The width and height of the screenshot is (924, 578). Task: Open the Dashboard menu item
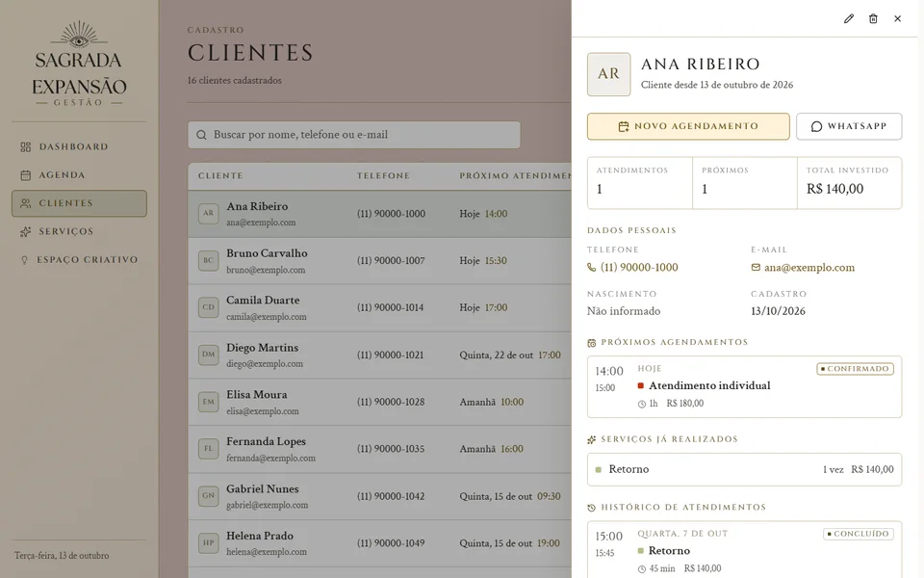pos(79,146)
